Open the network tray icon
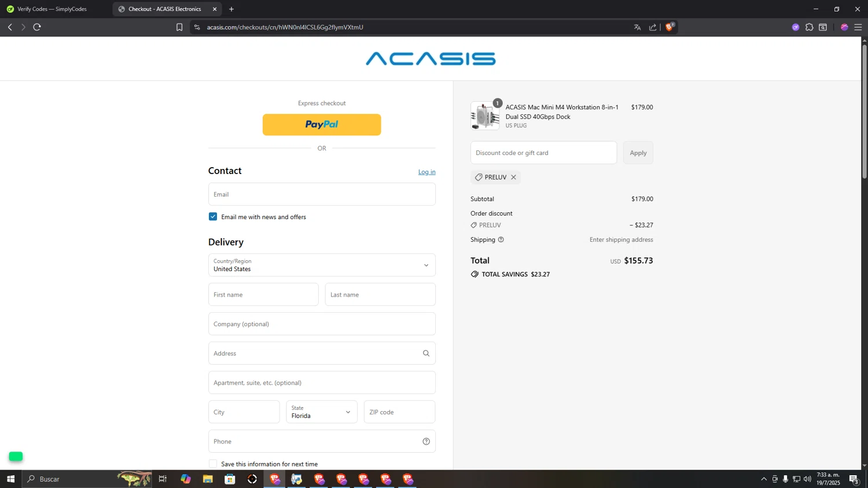Viewport: 868px width, 488px height. coord(796,479)
